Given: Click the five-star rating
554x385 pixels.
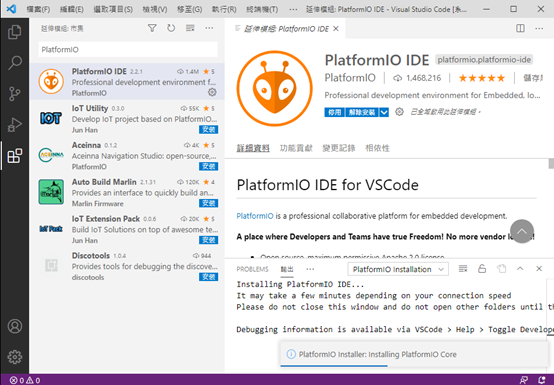Looking at the screenshot, I should pos(482,78).
